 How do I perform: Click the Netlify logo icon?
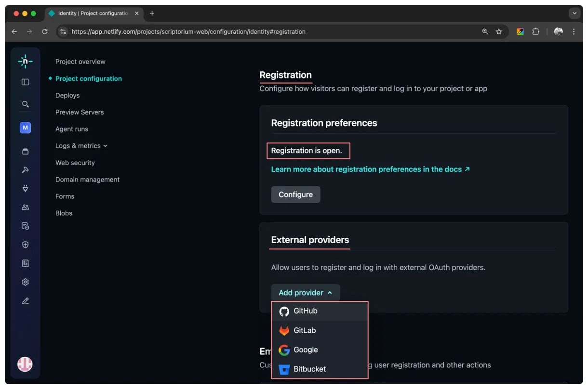coord(25,61)
